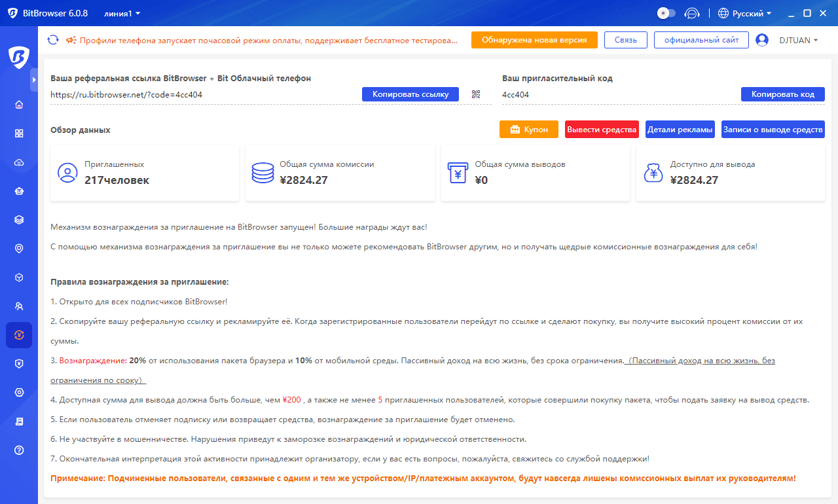Open the four-squares grid icon in sidebar
Screen dimensions: 838x504
coord(19,133)
